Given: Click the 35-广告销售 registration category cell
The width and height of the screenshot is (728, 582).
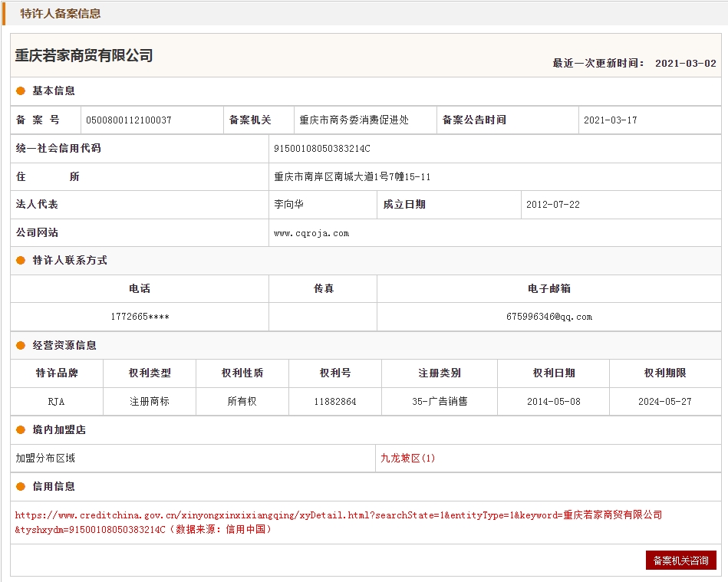Looking at the screenshot, I should coord(439,402).
